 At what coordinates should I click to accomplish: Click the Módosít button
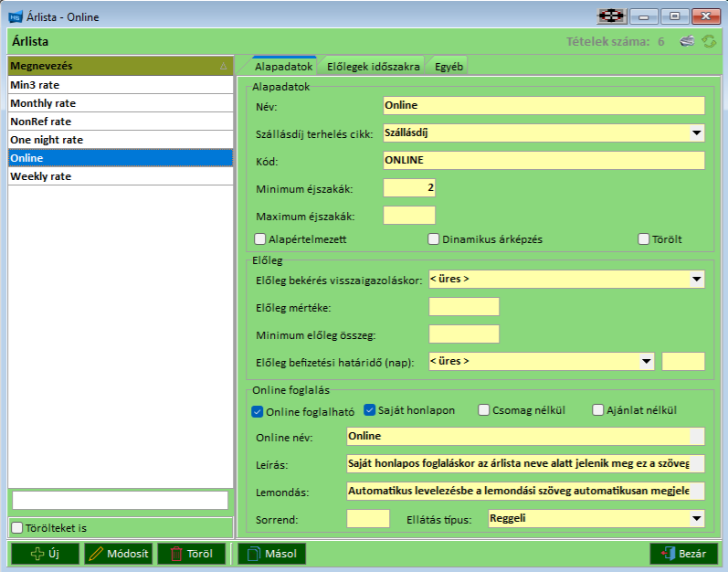tap(119, 554)
